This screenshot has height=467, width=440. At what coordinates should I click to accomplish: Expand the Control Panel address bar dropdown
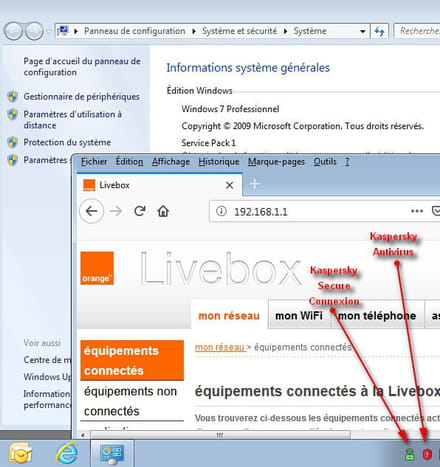[x=363, y=32]
